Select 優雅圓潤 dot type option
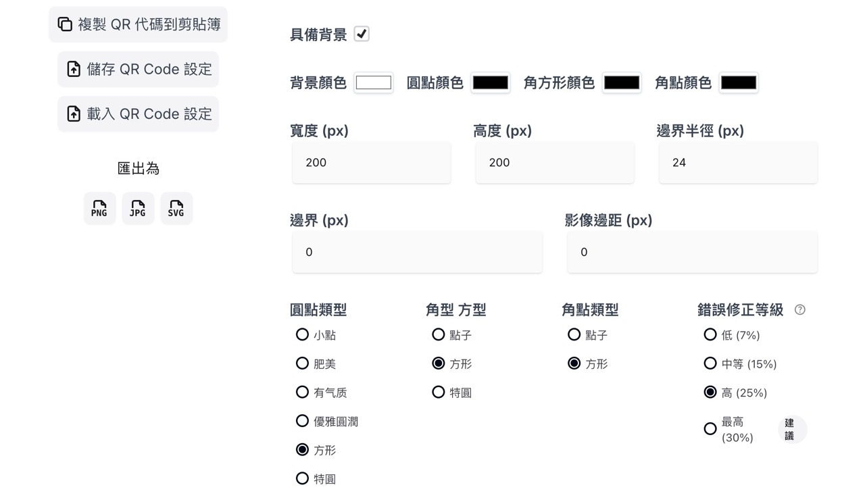The image size is (865, 504). (302, 421)
